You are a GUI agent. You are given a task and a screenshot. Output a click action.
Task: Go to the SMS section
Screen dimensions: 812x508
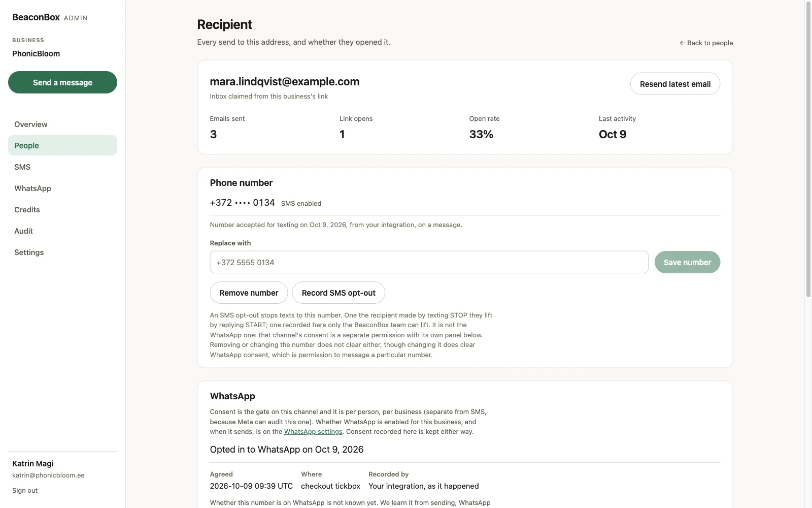tap(62, 167)
